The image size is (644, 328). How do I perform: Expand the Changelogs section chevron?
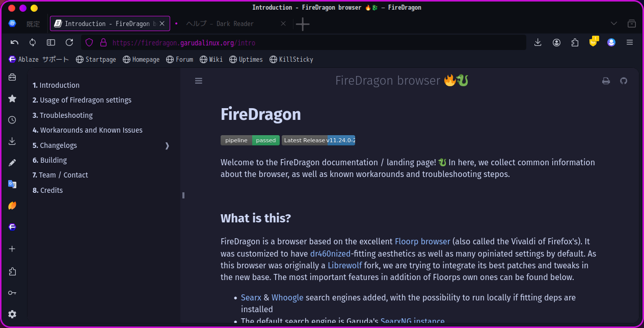click(167, 145)
